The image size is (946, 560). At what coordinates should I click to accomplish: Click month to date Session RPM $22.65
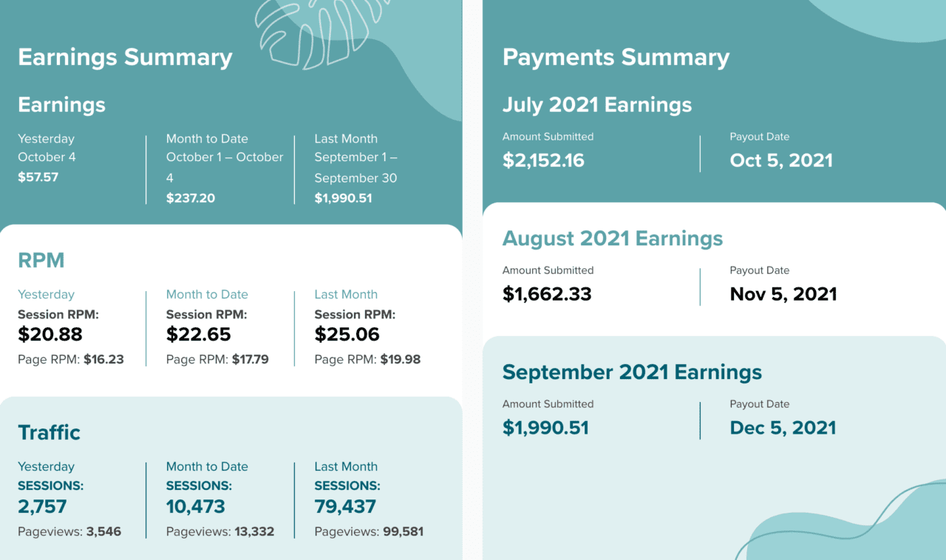(198, 335)
